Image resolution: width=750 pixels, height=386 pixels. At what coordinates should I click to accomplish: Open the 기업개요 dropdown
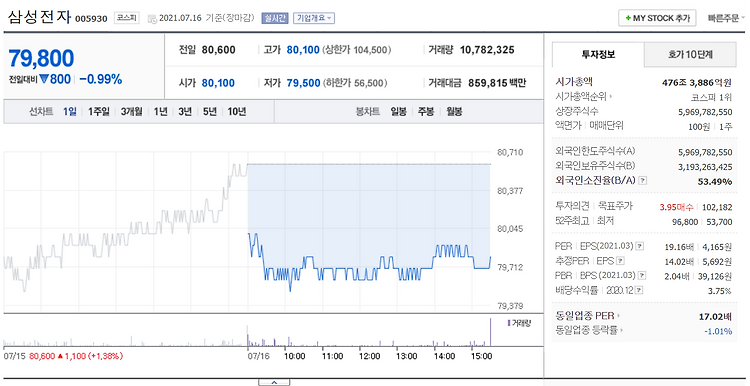[314, 18]
